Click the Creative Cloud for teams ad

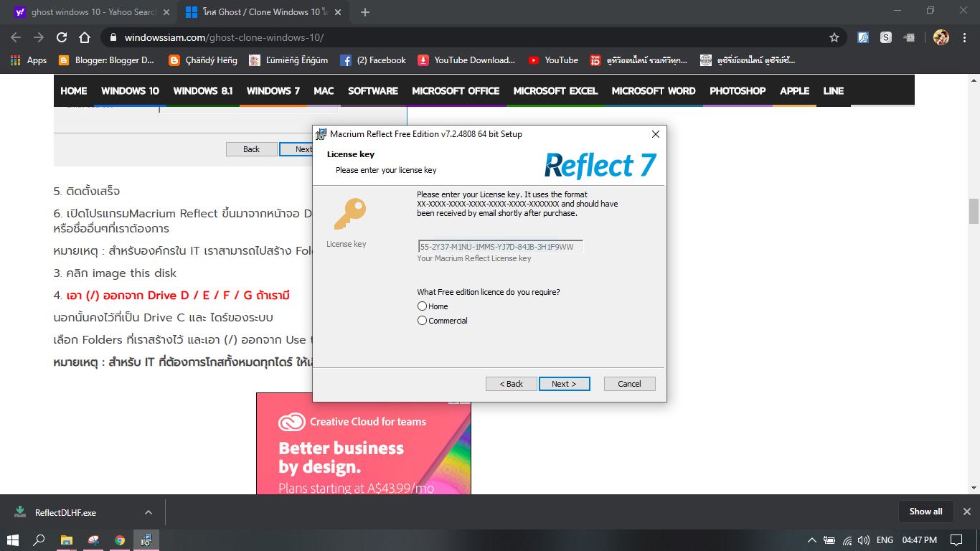point(364,443)
